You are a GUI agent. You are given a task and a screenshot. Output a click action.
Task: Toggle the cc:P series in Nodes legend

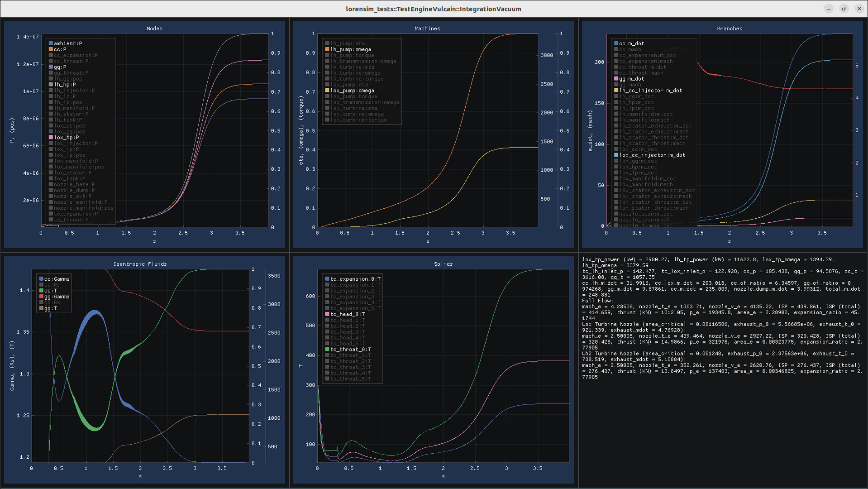pyautogui.click(x=60, y=49)
